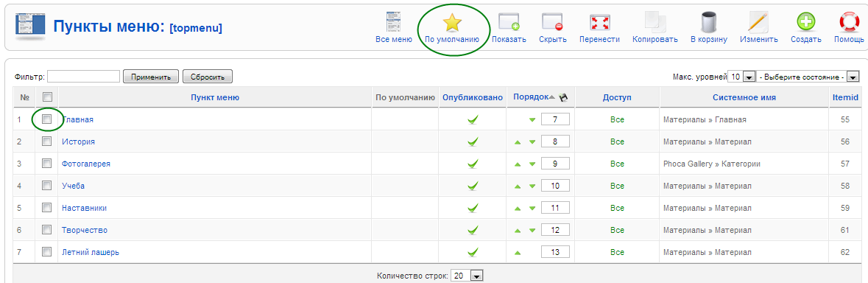The height and width of the screenshot is (283, 868).
Task: Open the Творчество menu item link
Action: pyautogui.click(x=84, y=231)
